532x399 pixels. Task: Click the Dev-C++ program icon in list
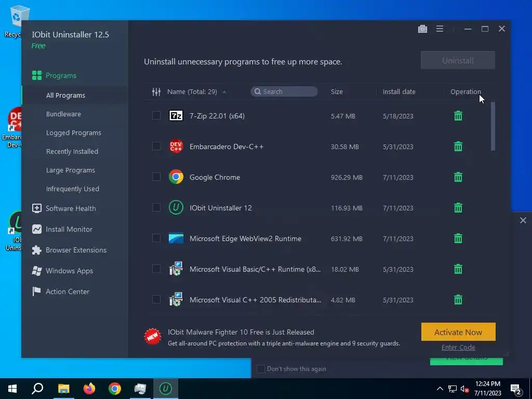click(x=176, y=146)
